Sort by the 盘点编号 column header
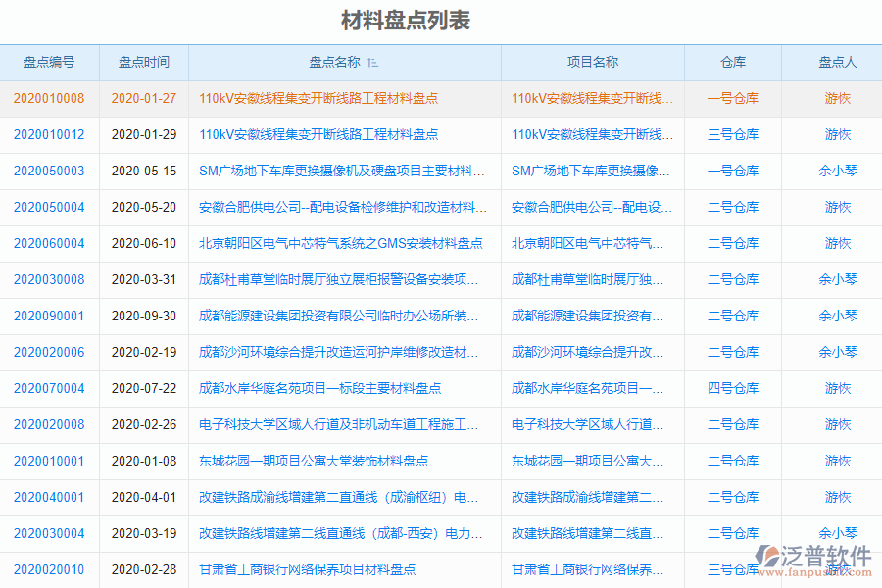Image resolution: width=882 pixels, height=588 pixels. click(51, 62)
